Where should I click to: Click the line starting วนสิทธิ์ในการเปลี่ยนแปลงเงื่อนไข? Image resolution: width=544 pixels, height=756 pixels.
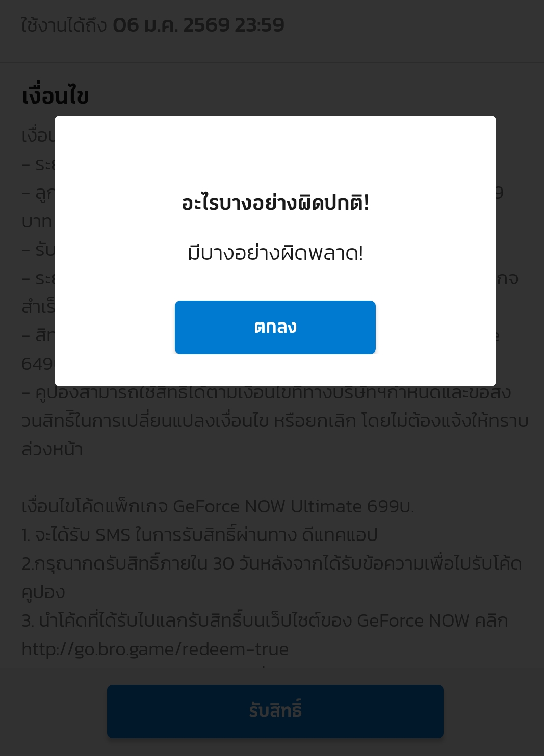pyautogui.click(x=275, y=421)
